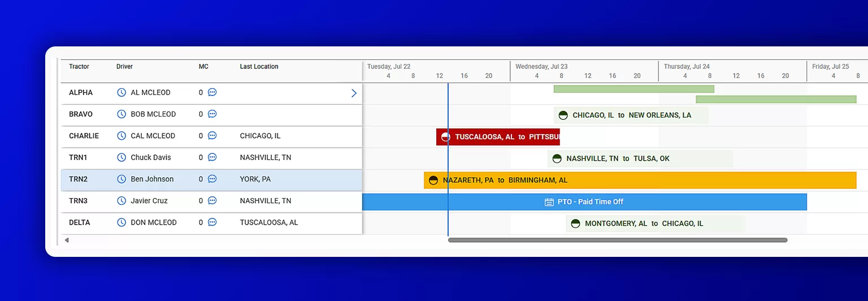Screen dimensions: 868x301
Task: Click left arrow of horizontal scrollbar
Action: (x=67, y=240)
